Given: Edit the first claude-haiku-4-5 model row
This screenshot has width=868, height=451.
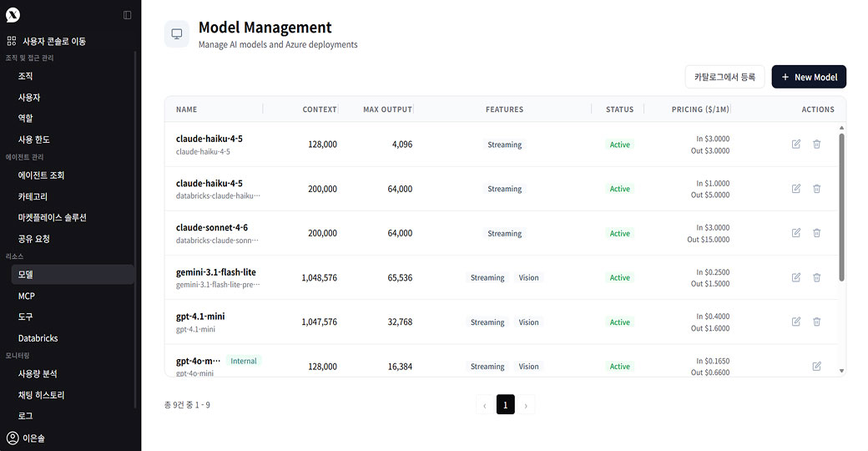Looking at the screenshot, I should pyautogui.click(x=796, y=144).
